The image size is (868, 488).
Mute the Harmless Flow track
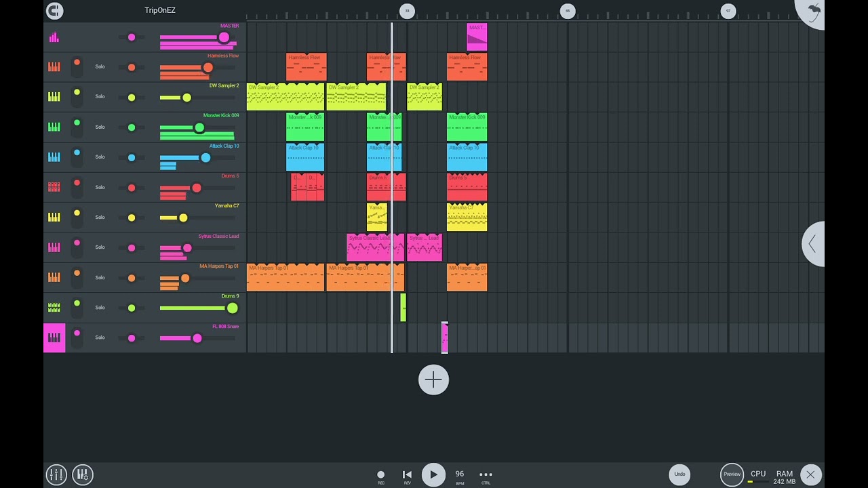pyautogui.click(x=77, y=66)
